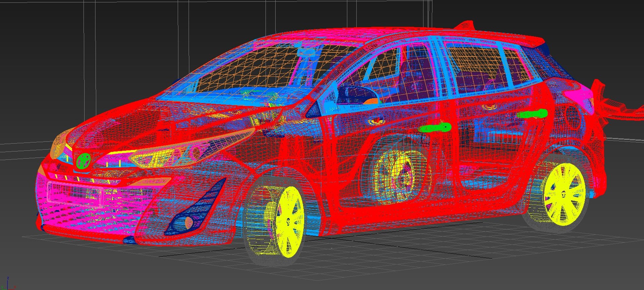Select the yellow rear wheel rim
This screenshot has height=290, width=644.
(x=565, y=194)
